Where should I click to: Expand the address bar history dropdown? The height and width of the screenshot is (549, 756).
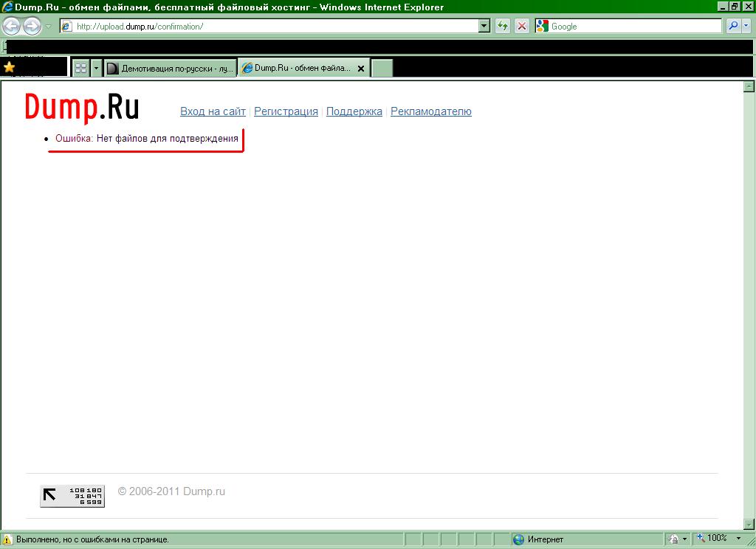[x=484, y=26]
